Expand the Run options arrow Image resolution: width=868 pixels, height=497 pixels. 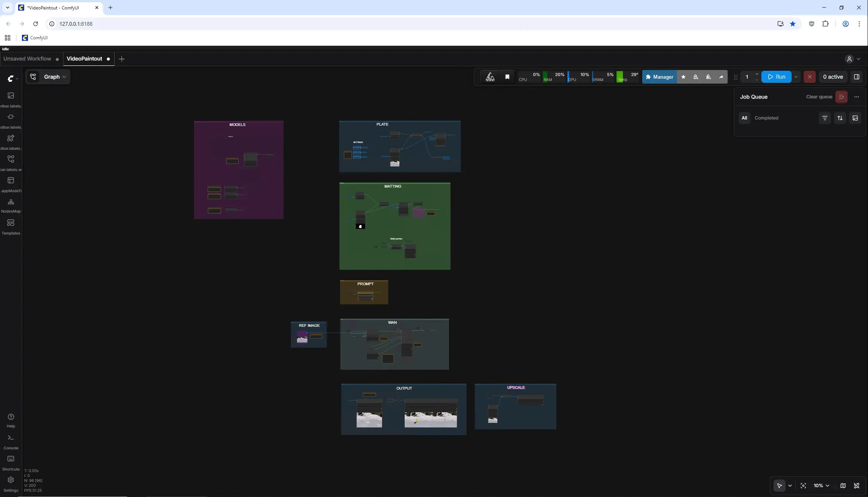pos(796,77)
